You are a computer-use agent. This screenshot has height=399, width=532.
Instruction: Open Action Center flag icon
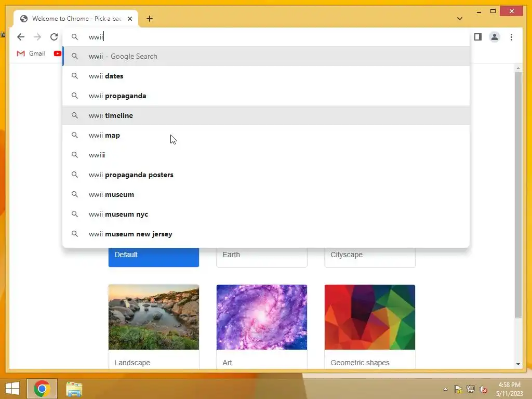coord(458,389)
